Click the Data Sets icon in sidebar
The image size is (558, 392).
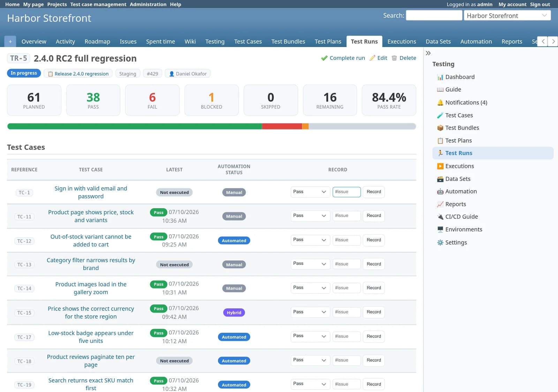440,179
